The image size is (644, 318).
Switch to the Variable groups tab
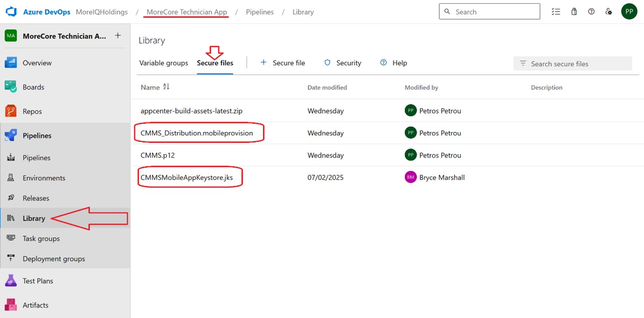(x=164, y=63)
